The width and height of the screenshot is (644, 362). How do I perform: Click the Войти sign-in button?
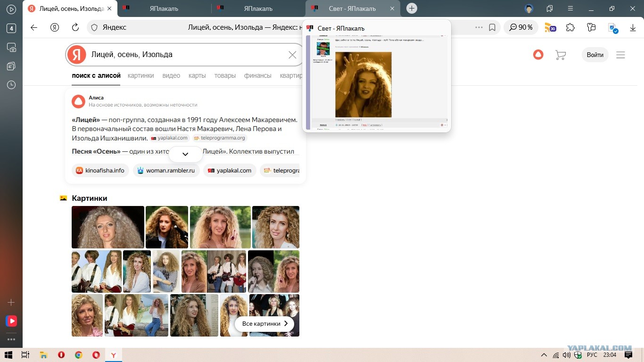coord(595,55)
